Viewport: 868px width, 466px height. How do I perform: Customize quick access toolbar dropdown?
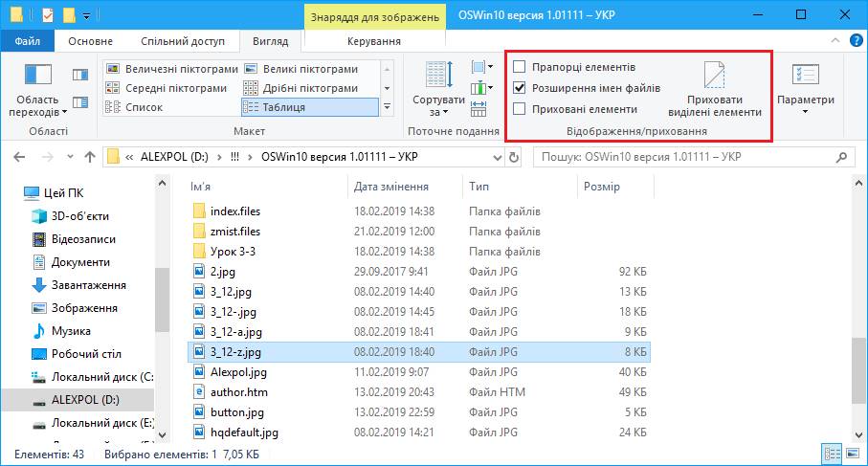tap(86, 16)
